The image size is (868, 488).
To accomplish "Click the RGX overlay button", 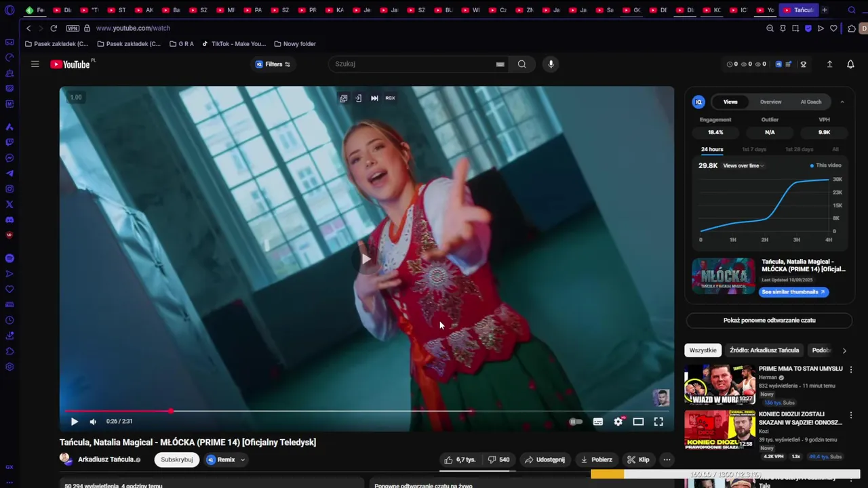I will tap(390, 98).
